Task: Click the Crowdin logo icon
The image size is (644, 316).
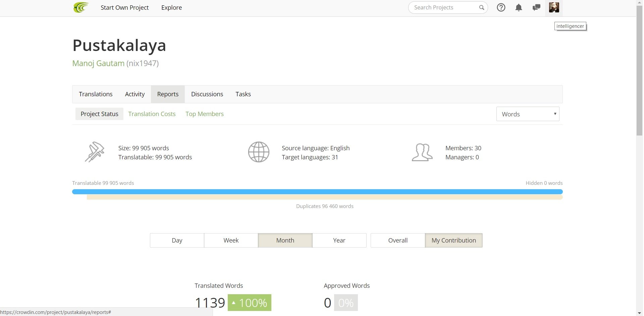Action: pyautogui.click(x=81, y=7)
